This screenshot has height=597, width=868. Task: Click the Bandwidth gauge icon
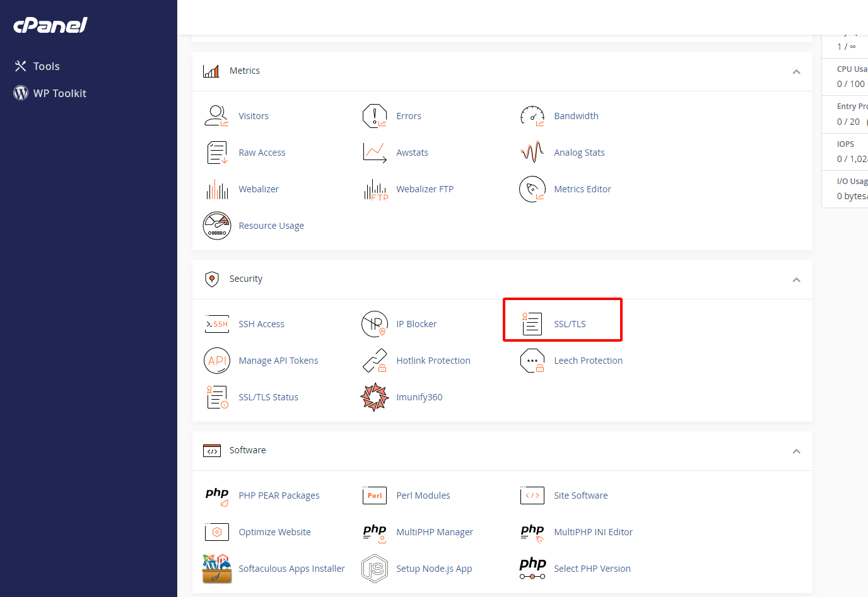(532, 116)
